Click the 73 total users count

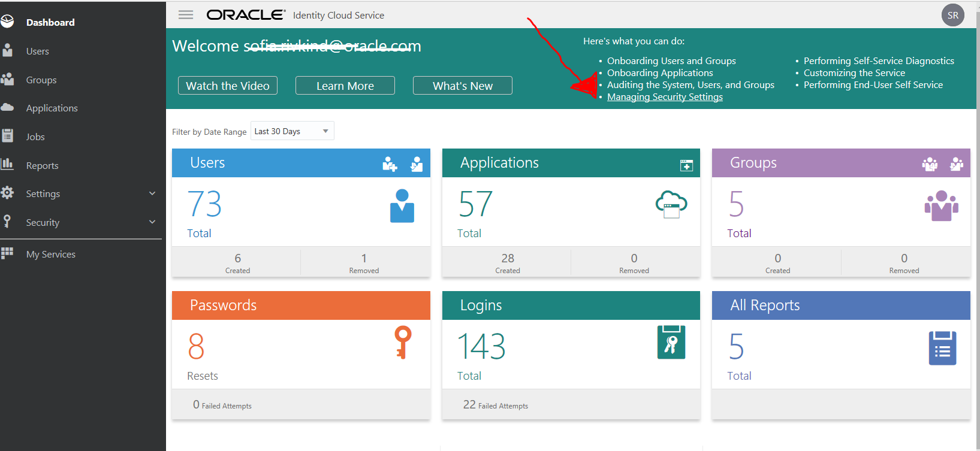point(204,204)
